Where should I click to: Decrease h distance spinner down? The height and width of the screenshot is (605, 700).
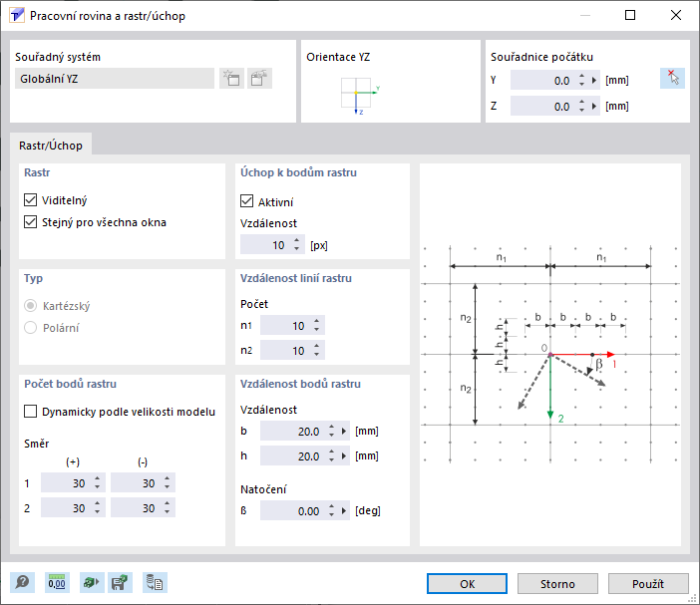coord(331,460)
